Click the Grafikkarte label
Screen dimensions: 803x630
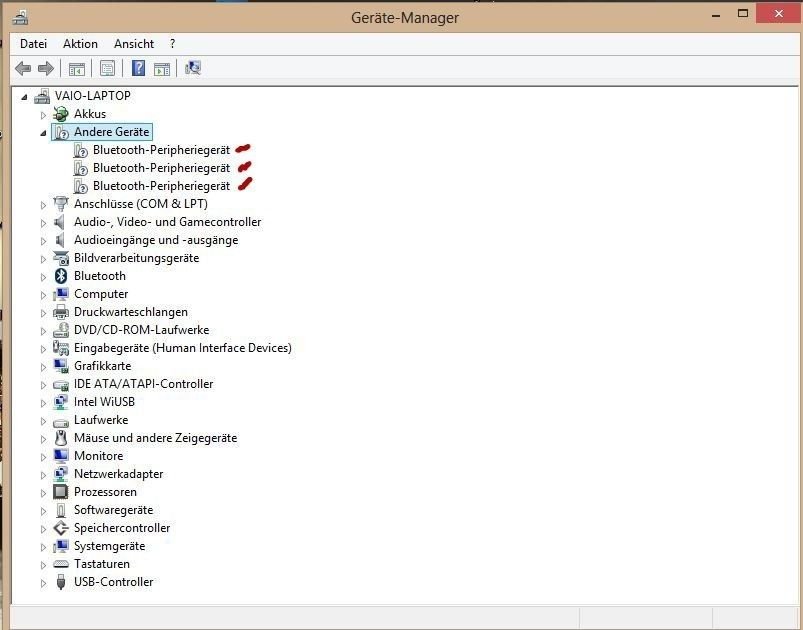coord(102,366)
